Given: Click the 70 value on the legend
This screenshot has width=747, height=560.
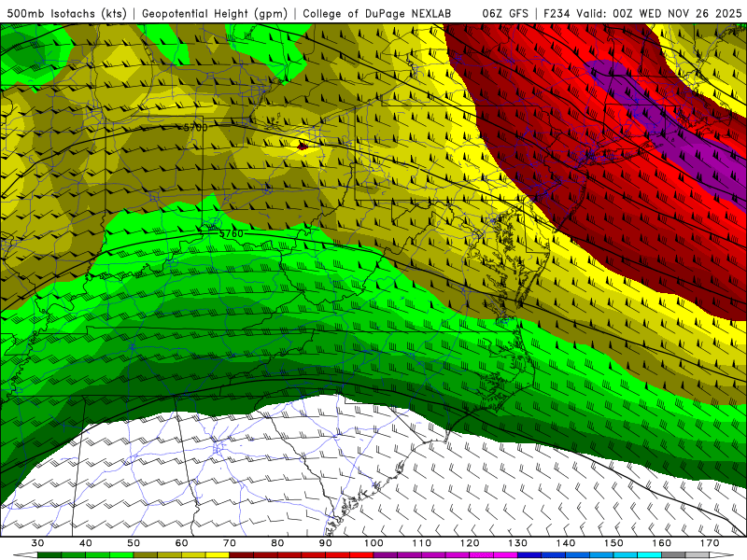Looking at the screenshot, I should pos(230,543).
